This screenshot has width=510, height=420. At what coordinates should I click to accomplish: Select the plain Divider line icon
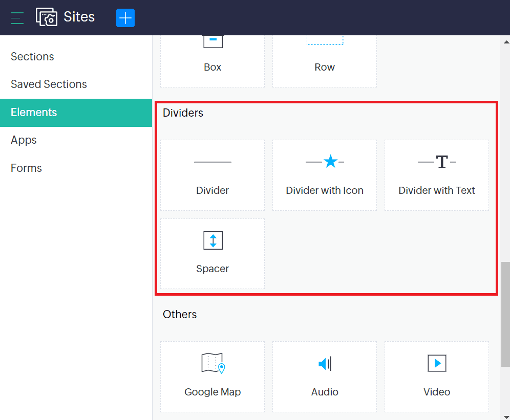(x=213, y=162)
